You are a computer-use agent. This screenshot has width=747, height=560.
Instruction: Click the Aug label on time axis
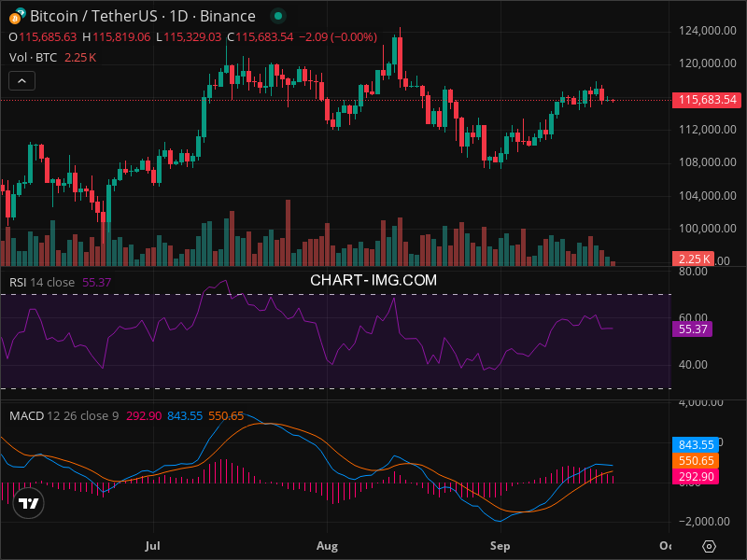[x=327, y=544]
